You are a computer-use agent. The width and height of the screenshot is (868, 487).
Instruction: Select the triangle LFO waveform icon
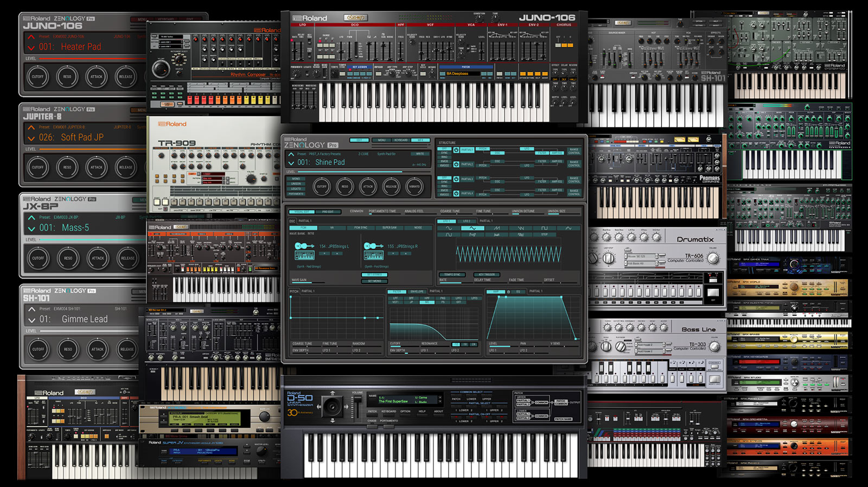pyautogui.click(x=472, y=228)
